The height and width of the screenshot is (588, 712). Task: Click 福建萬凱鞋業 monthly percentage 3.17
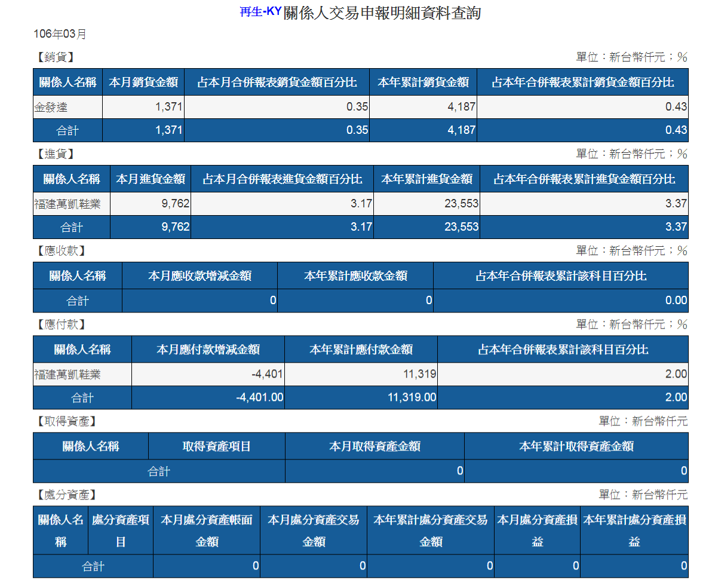[361, 204]
